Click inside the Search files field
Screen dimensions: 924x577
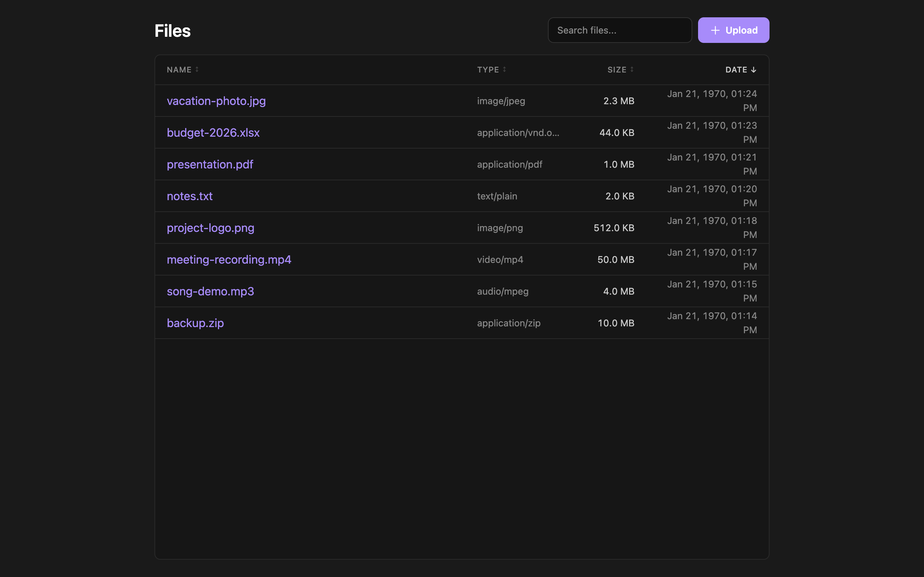tap(619, 30)
